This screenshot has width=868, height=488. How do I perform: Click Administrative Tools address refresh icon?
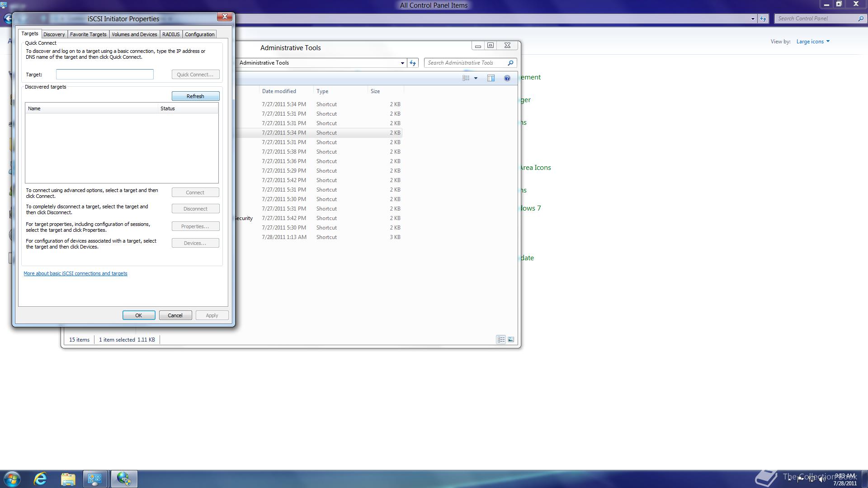point(413,63)
